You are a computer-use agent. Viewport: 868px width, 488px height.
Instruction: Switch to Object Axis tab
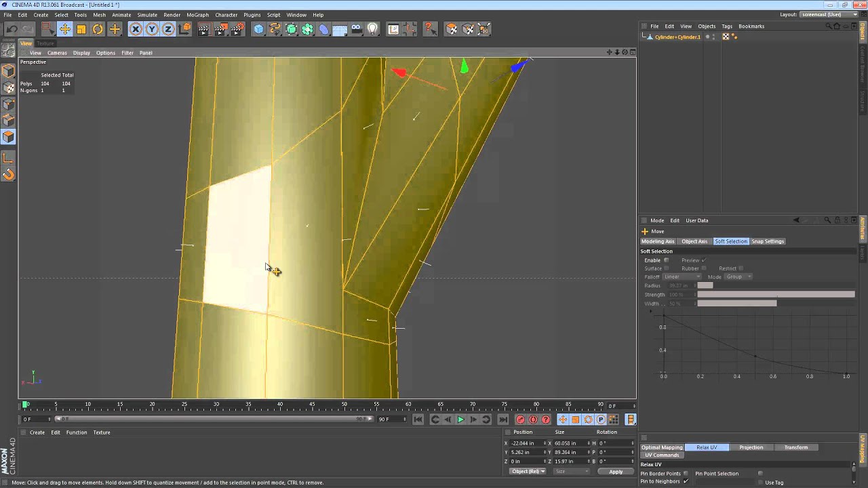point(694,241)
